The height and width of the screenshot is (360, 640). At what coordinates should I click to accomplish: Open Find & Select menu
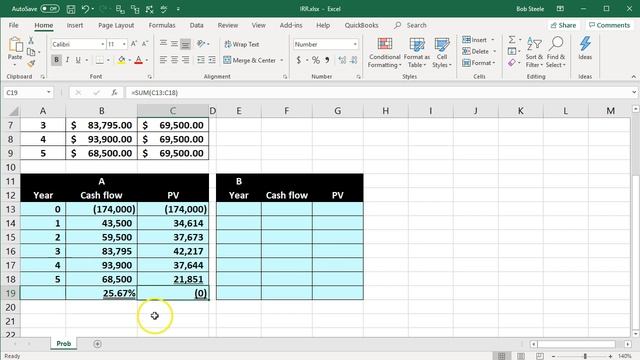pyautogui.click(x=556, y=53)
